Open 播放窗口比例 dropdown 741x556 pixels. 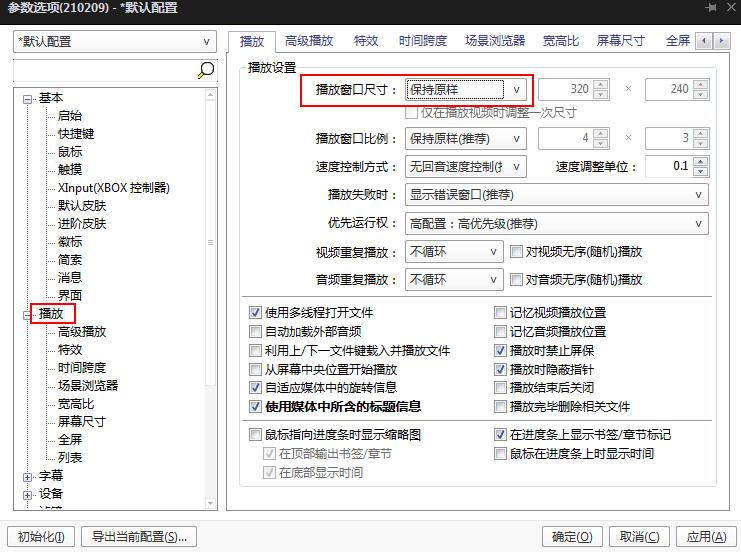click(465, 138)
